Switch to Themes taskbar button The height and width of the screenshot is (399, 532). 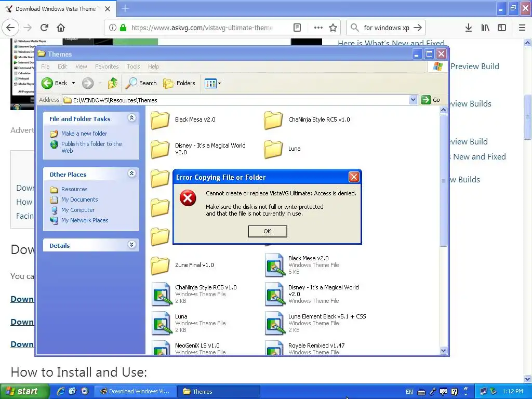[219, 392]
